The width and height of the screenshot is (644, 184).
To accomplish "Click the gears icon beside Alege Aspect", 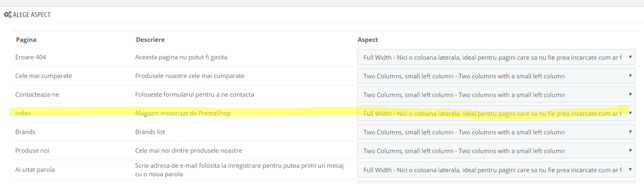I will point(7,15).
